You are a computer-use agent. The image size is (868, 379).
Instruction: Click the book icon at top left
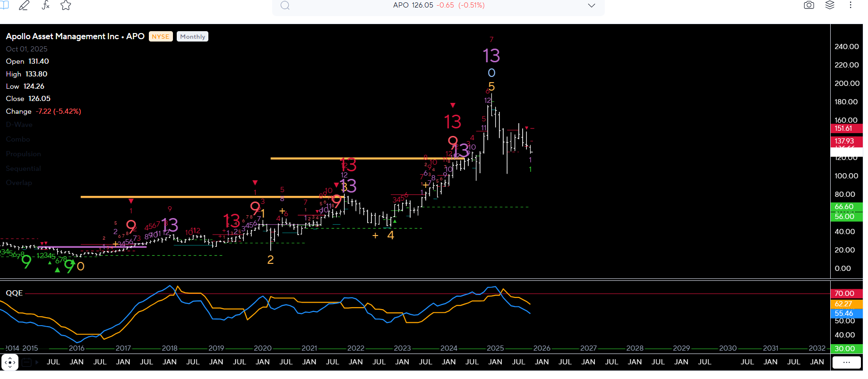click(x=4, y=5)
